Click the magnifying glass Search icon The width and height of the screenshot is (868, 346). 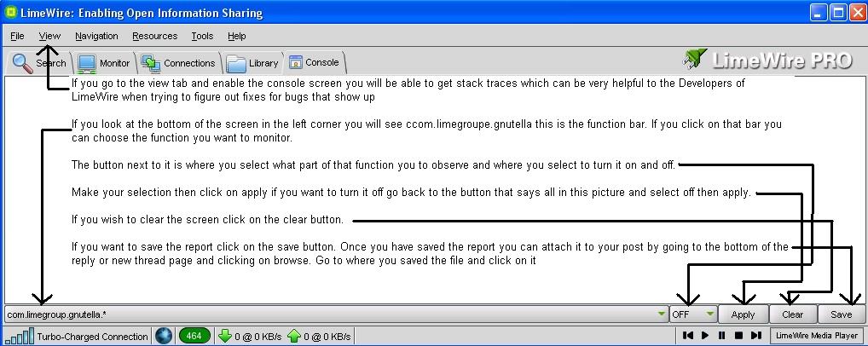pos(23,63)
